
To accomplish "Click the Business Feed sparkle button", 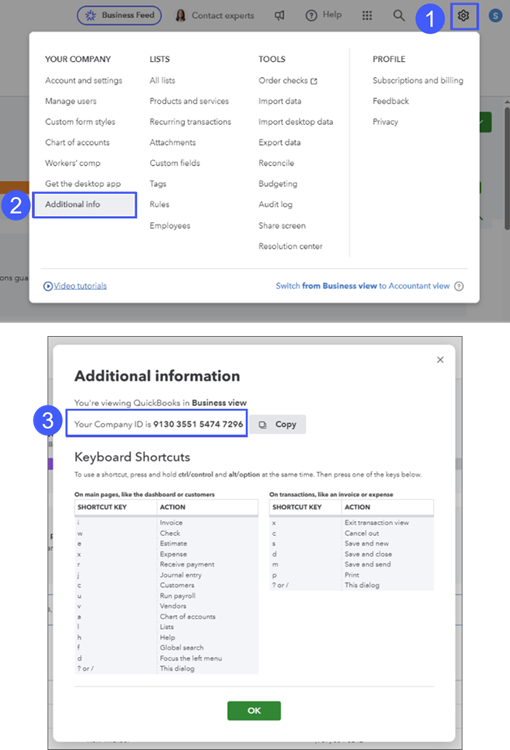I will [x=119, y=15].
